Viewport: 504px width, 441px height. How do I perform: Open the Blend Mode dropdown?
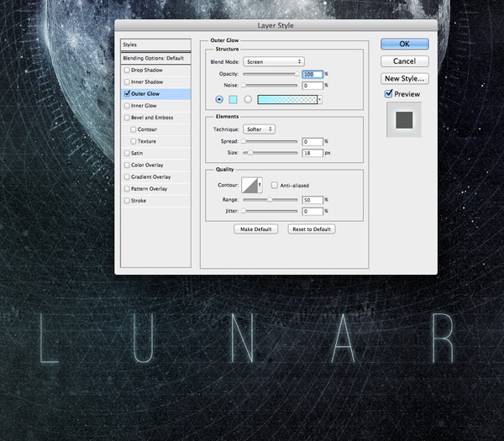coord(274,61)
